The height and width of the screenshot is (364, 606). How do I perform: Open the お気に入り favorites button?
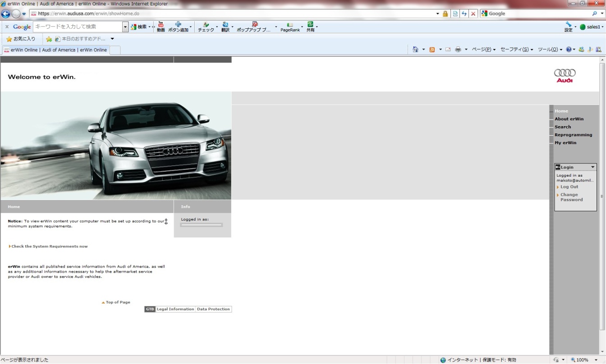pyautogui.click(x=21, y=39)
